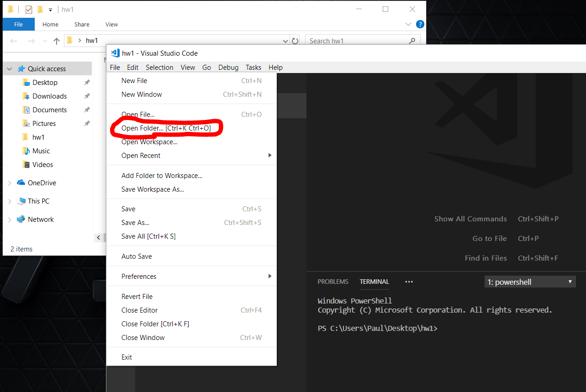This screenshot has width=586, height=392.
Task: Open Explorer View ribbon tab
Action: coord(111,24)
